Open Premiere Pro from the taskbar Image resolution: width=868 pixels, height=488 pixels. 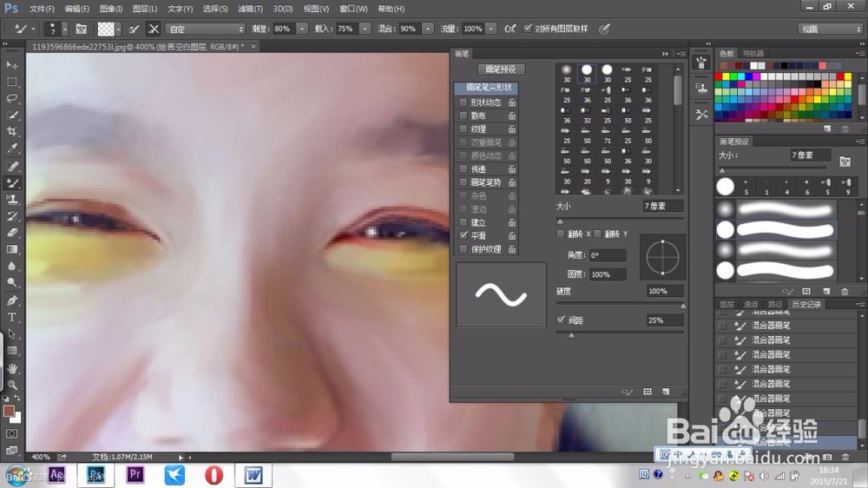pos(135,475)
